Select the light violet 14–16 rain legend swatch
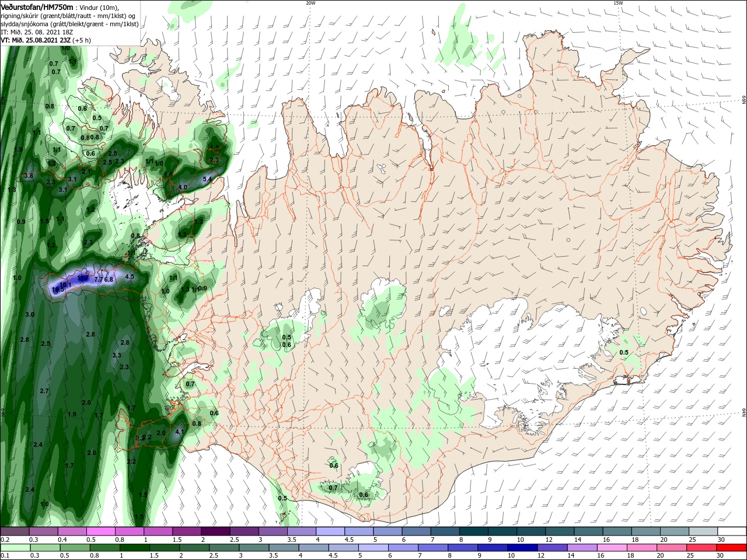 582,548
